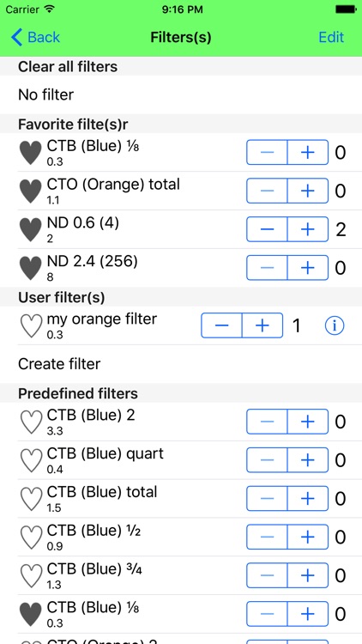Tap the filled heart beside CTO (Orange) total
This screenshot has height=644, width=362.
pyautogui.click(x=31, y=191)
